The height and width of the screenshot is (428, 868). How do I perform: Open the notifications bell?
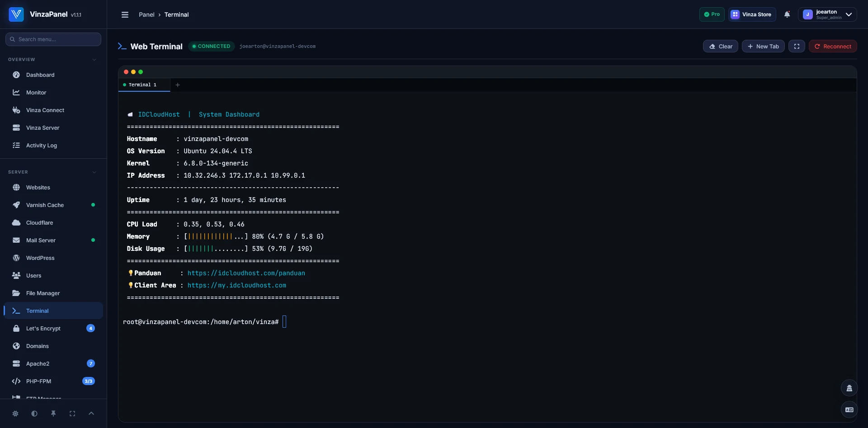pos(787,14)
